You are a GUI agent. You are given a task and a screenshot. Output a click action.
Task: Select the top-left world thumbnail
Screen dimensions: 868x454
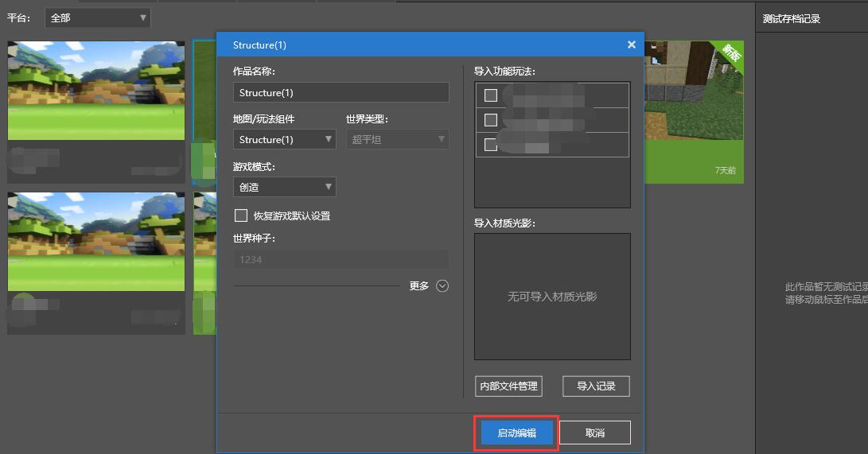point(95,90)
